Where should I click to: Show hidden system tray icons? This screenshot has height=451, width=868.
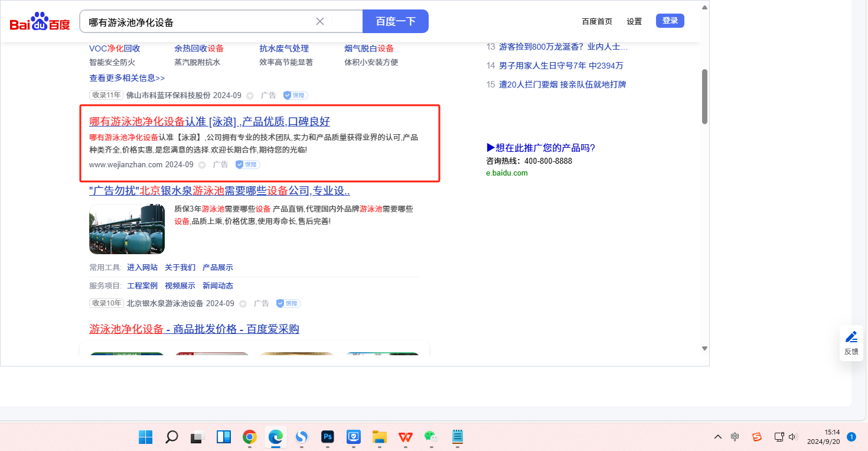[x=718, y=437]
